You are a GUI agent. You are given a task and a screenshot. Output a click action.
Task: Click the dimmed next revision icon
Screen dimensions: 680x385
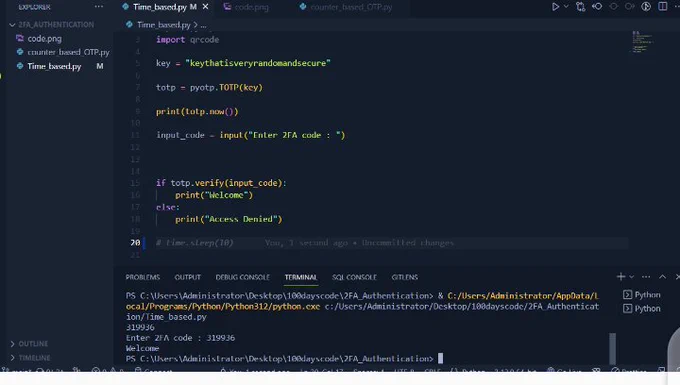click(x=629, y=7)
